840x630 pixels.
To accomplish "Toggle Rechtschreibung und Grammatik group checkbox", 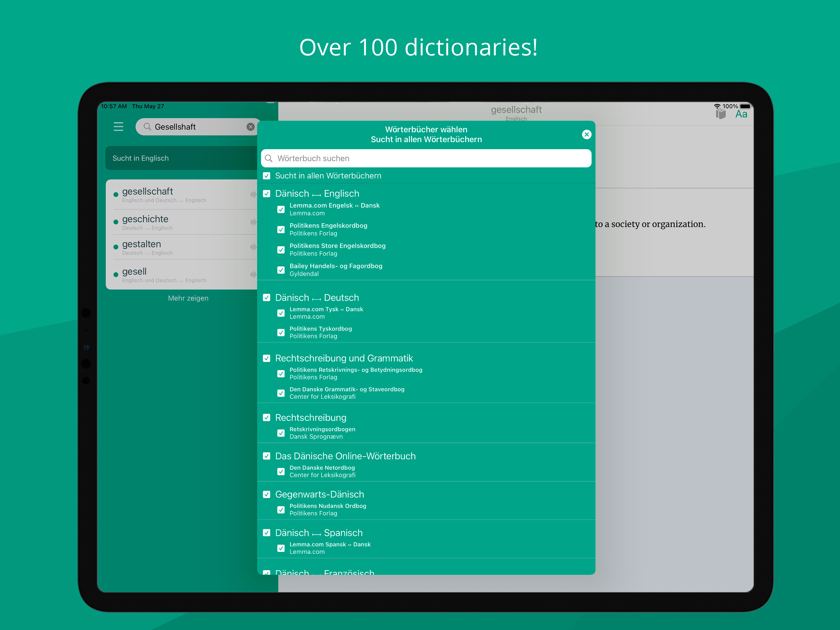I will pos(267,358).
